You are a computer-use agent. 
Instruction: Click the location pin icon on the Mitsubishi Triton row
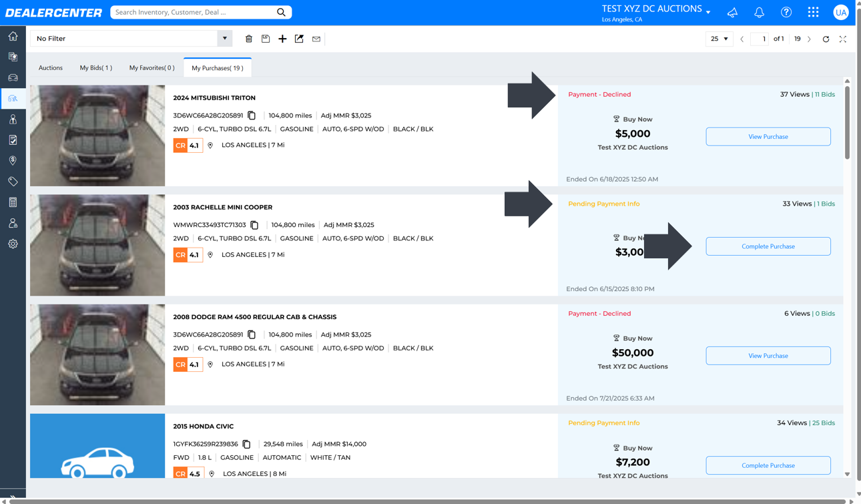(210, 145)
